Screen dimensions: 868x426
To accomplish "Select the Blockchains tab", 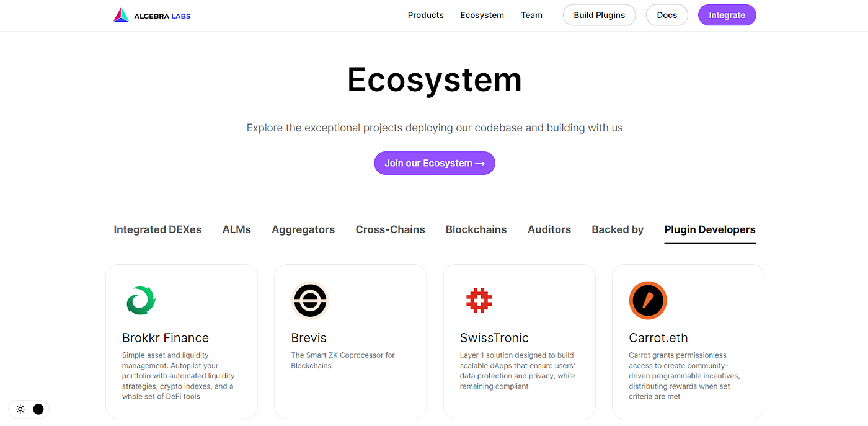I will point(476,229).
